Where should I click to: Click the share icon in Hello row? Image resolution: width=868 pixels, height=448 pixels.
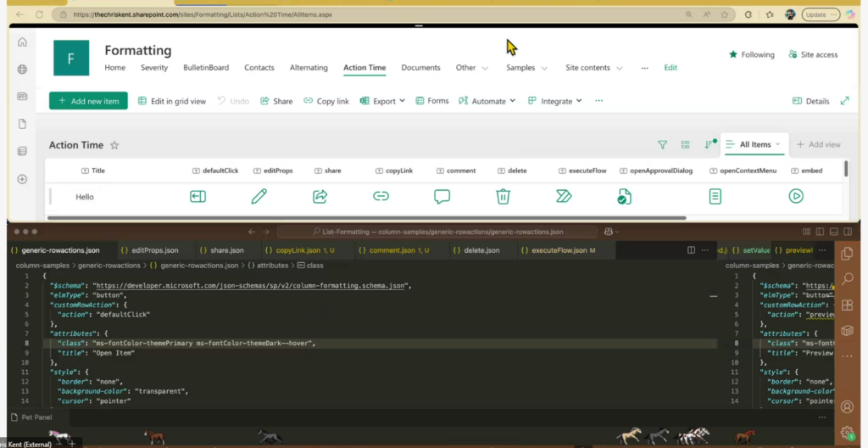(x=320, y=196)
